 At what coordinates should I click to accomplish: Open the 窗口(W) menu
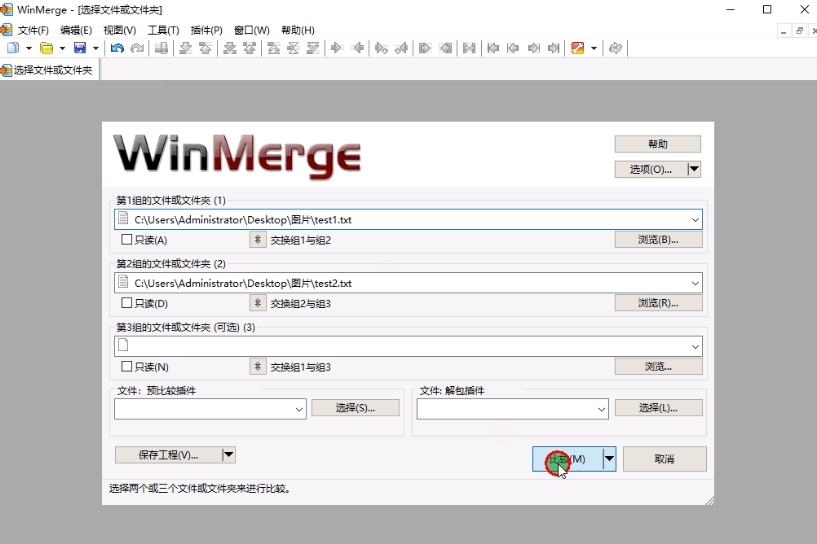[x=252, y=30]
